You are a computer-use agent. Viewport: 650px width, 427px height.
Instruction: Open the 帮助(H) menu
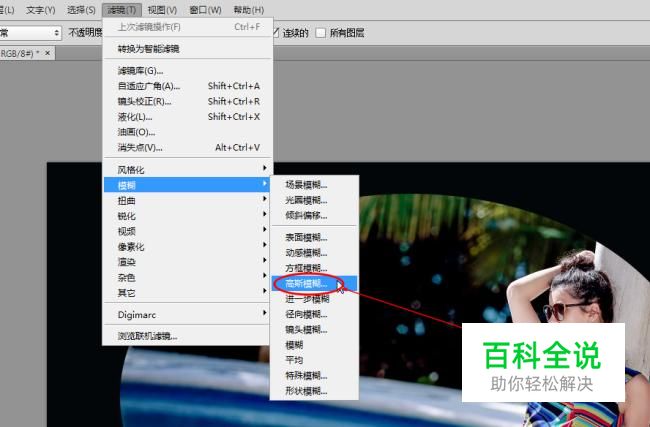249,10
